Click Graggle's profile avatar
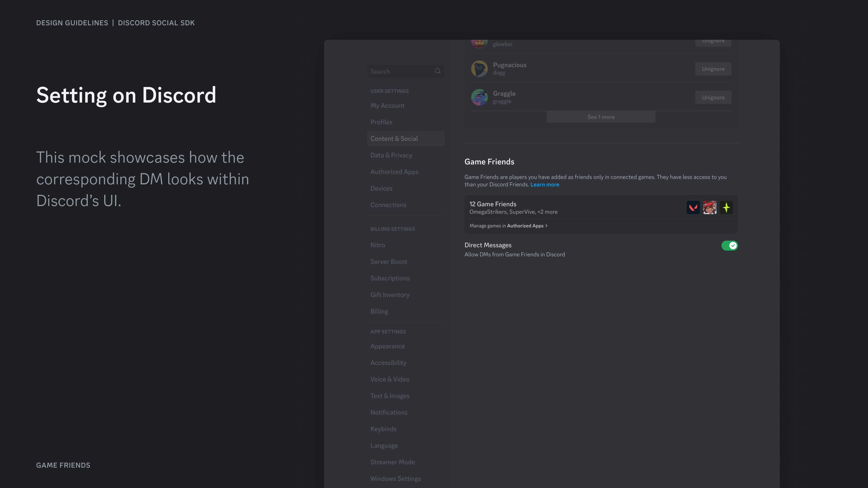Image resolution: width=868 pixels, height=488 pixels. click(479, 97)
